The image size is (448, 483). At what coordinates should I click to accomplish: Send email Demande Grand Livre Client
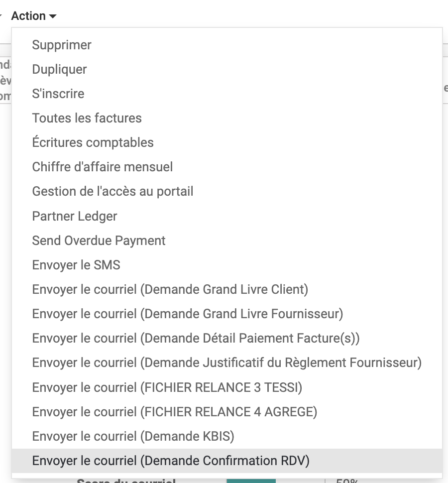227,289
